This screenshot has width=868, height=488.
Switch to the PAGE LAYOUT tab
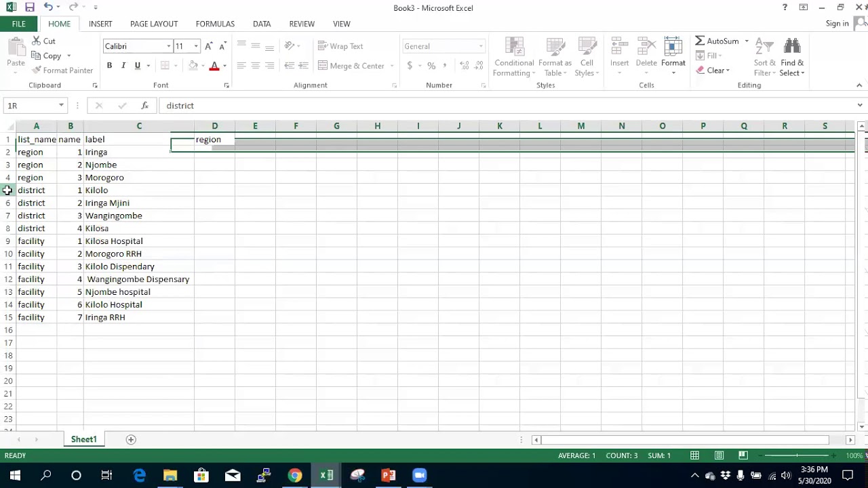(x=154, y=24)
